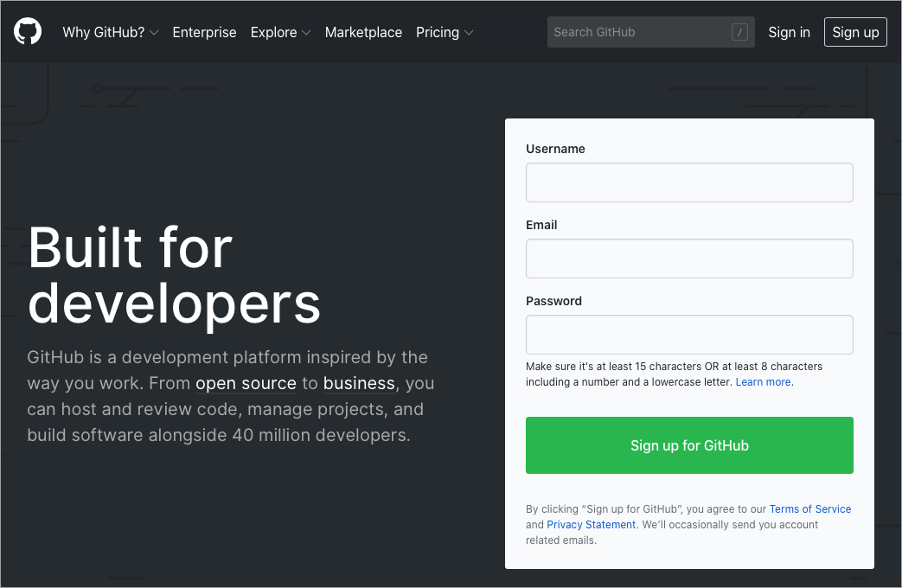Click the Username label
The image size is (902, 588).
point(555,149)
